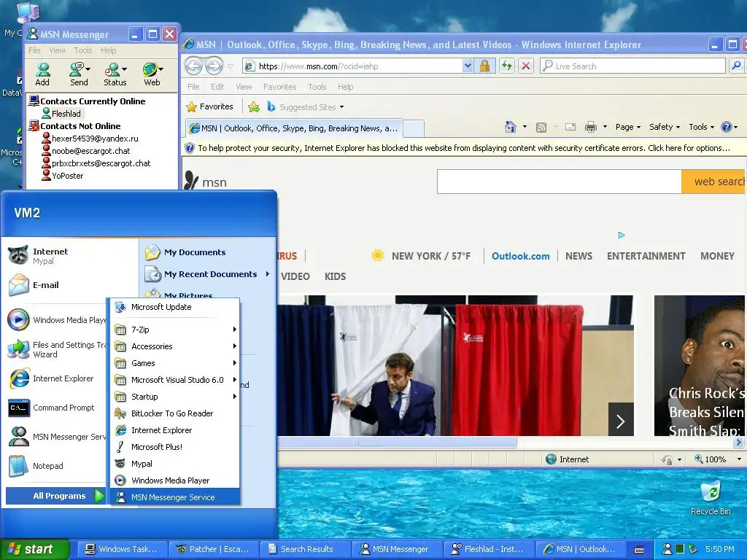Image resolution: width=747 pixels, height=560 pixels.
Task: Open the Safety menu dropdown
Action: [665, 127]
